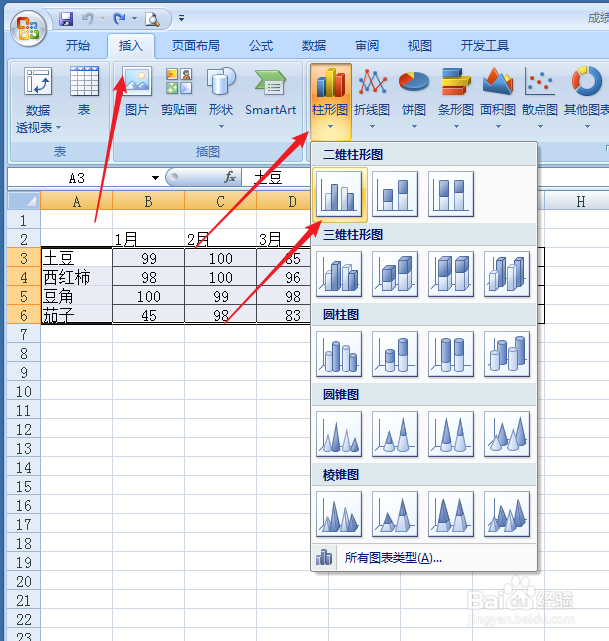The height and width of the screenshot is (641, 609).
Task: Expand the 形状 dropdown arrow
Action: [x=221, y=127]
